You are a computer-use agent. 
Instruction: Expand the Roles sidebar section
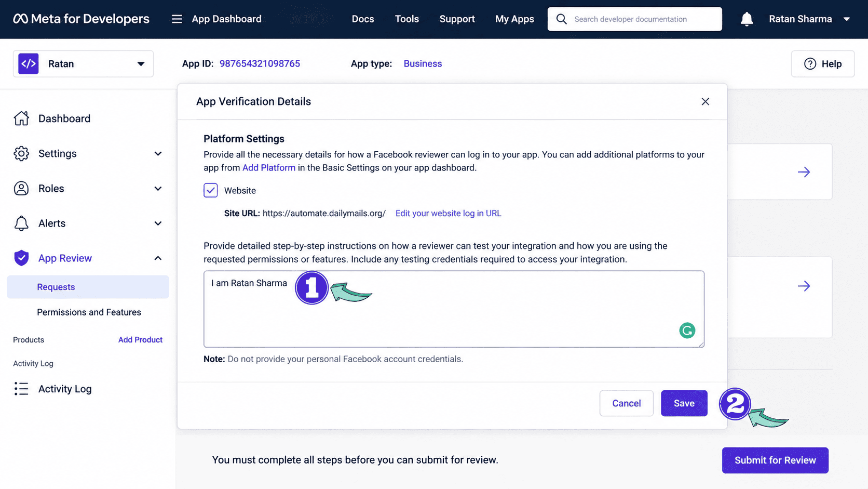(158, 189)
